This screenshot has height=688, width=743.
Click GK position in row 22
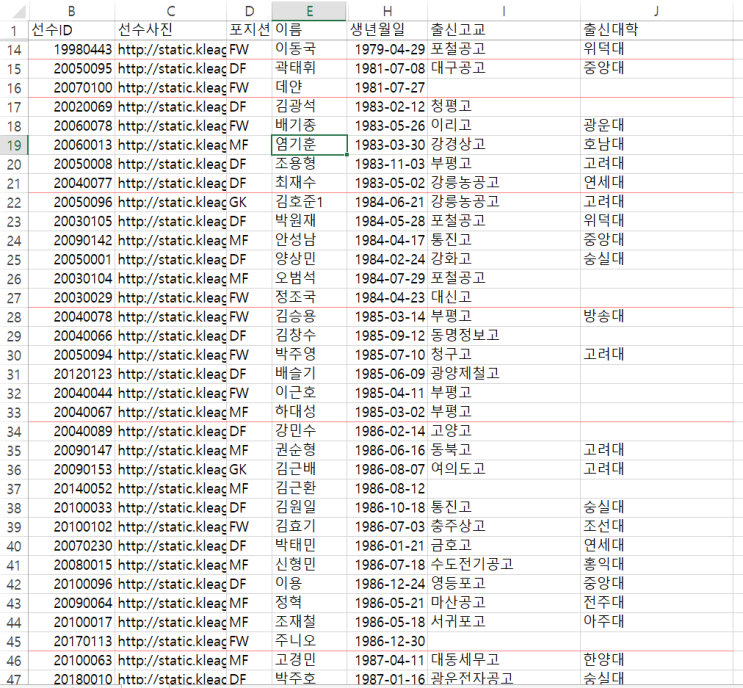(249, 202)
